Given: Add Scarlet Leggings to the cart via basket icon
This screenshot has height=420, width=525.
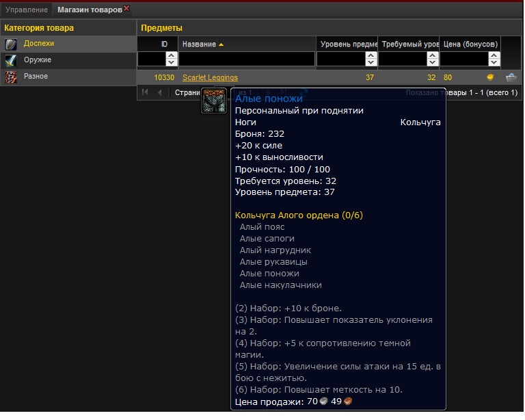Looking at the screenshot, I should tap(511, 77).
